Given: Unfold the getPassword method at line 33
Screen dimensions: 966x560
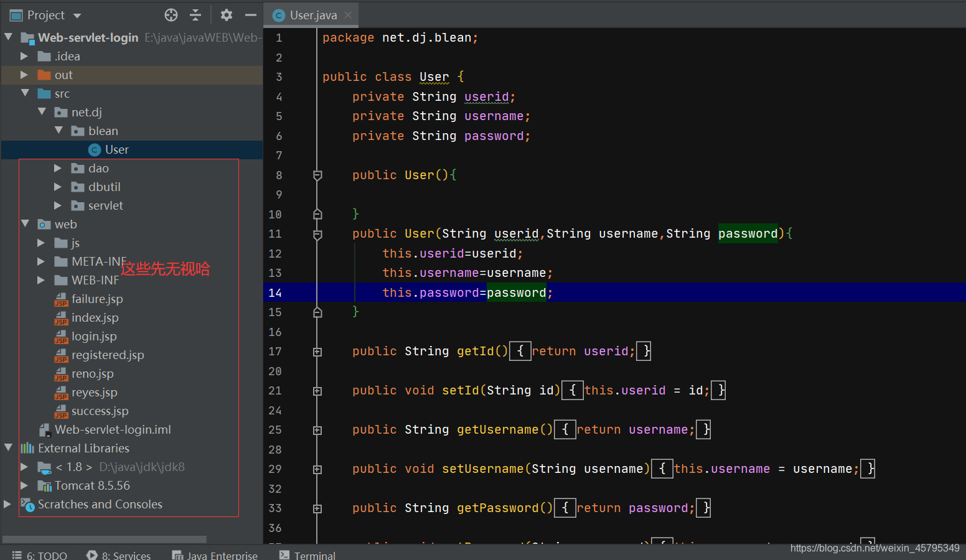Looking at the screenshot, I should tap(317, 508).
